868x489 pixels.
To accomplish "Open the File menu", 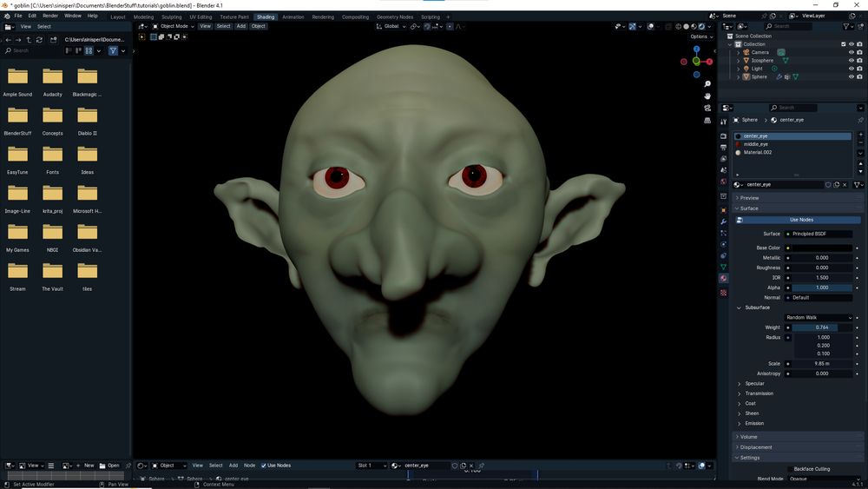I will tap(17, 16).
